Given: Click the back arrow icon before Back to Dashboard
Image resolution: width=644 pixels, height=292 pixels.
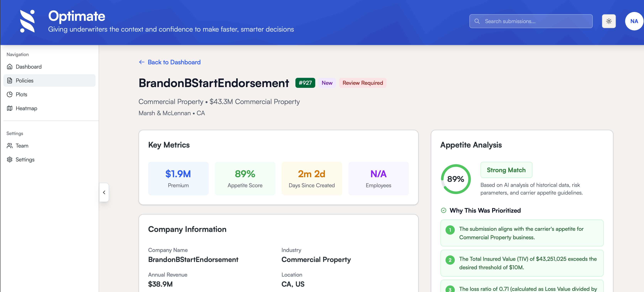Looking at the screenshot, I should 142,62.
